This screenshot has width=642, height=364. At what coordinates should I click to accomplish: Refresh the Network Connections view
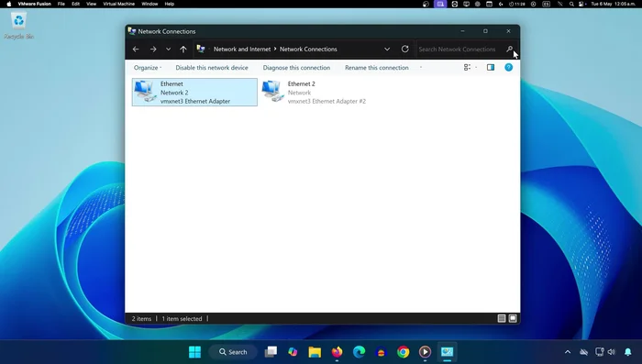pyautogui.click(x=405, y=49)
